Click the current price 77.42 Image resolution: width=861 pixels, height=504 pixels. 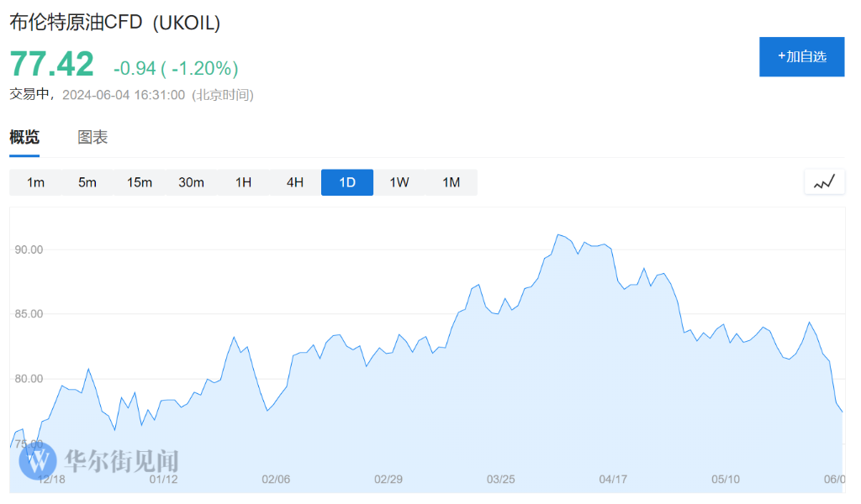51,65
